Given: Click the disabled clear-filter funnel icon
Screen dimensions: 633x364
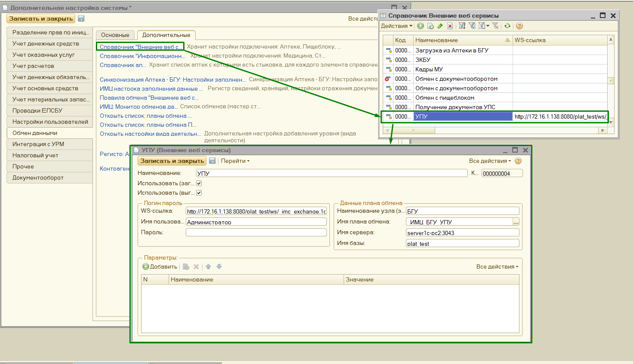Looking at the screenshot, I should (x=495, y=26).
